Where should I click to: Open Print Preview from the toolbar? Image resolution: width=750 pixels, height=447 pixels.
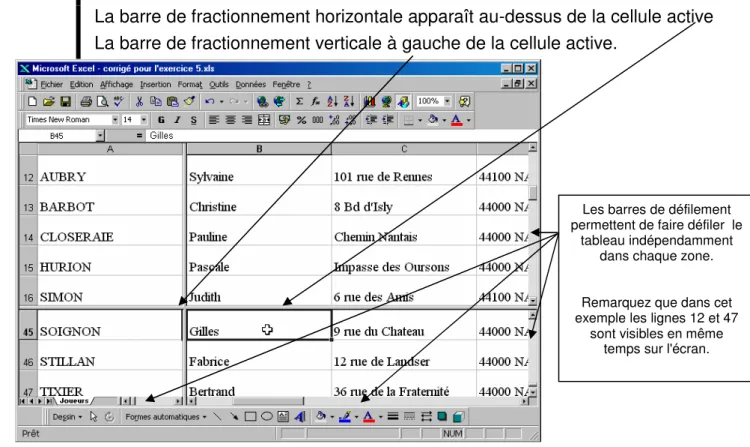click(x=102, y=101)
